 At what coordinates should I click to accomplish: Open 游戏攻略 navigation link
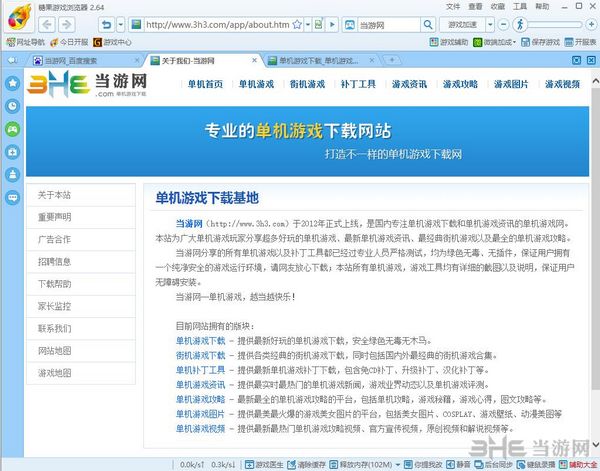tap(460, 84)
